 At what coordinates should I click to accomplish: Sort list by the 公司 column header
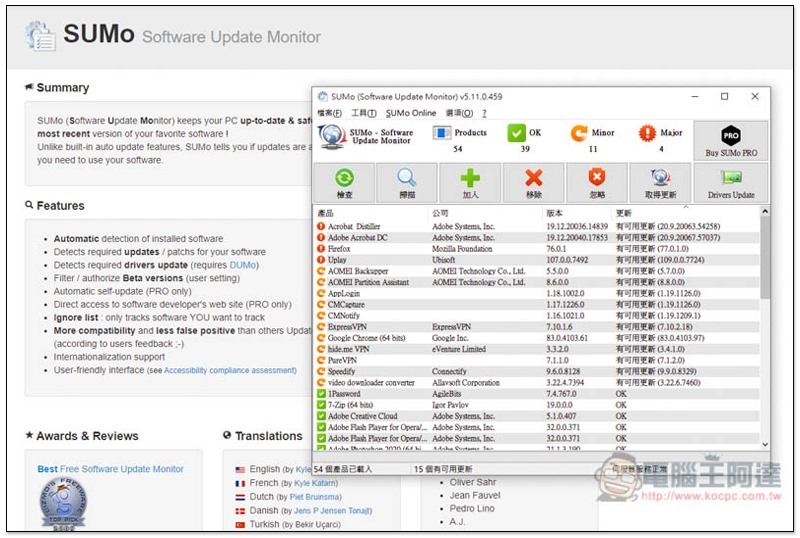point(440,213)
